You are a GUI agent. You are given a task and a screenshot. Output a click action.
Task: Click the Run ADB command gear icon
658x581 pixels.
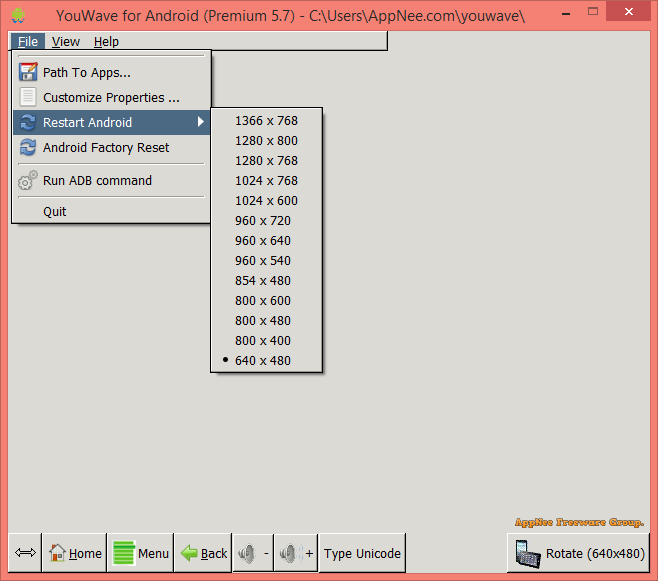click(28, 180)
